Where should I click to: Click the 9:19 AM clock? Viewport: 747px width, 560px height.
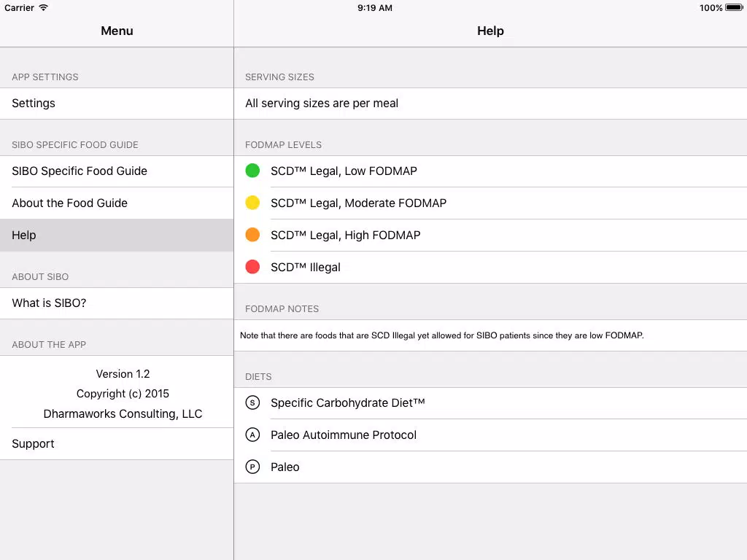pos(375,7)
